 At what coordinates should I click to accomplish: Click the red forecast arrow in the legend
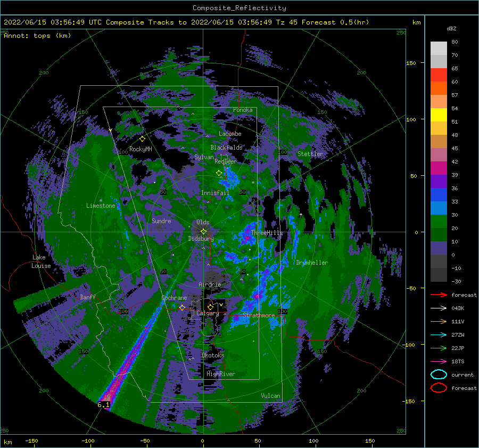coord(439,295)
